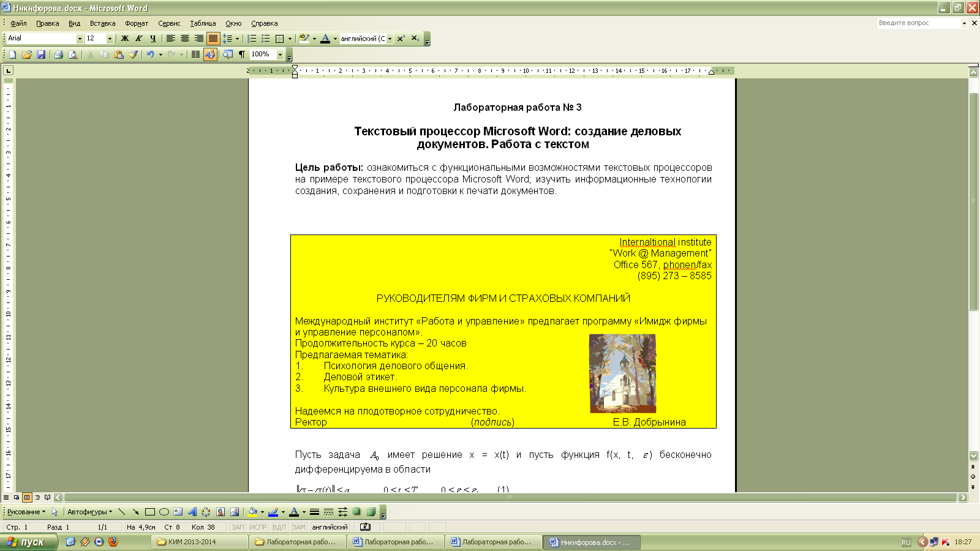Open the Arial font name dropdown
The width and height of the screenshot is (980, 551).
[80, 39]
